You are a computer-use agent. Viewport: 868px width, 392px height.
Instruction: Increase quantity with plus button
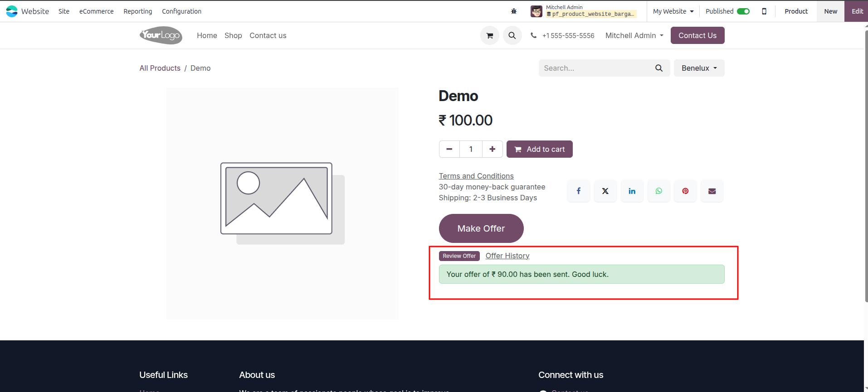(492, 149)
